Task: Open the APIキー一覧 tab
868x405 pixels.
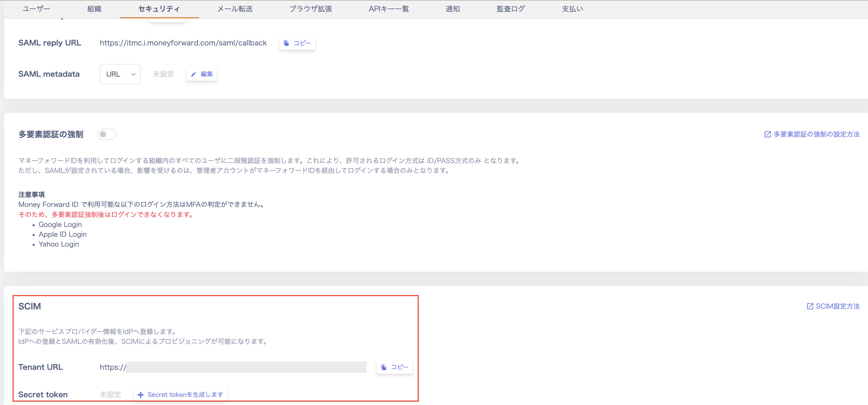Action: [x=389, y=9]
